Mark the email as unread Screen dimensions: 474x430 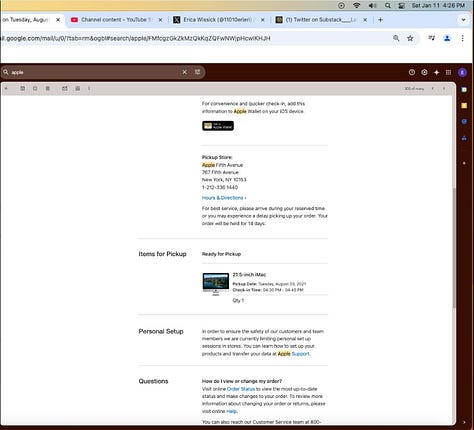[x=65, y=88]
